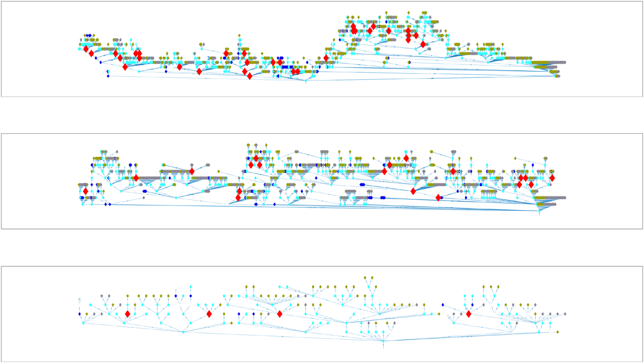This screenshot has height=363, width=644.
Task: Click the root node of the bottom graph
Action: [383, 342]
